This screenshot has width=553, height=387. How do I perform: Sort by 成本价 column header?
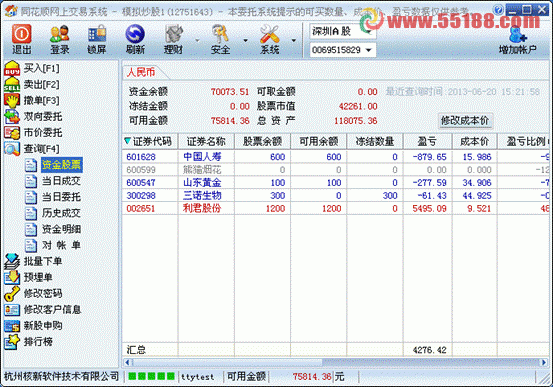click(474, 141)
